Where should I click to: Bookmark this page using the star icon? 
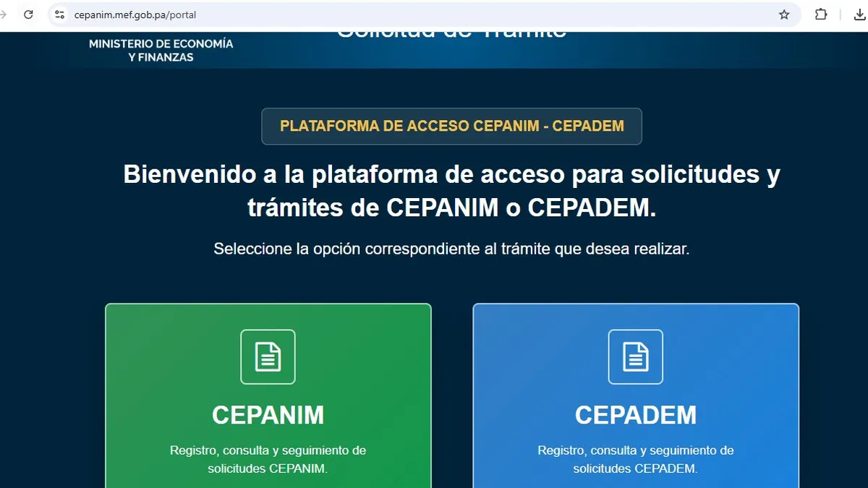(x=784, y=14)
